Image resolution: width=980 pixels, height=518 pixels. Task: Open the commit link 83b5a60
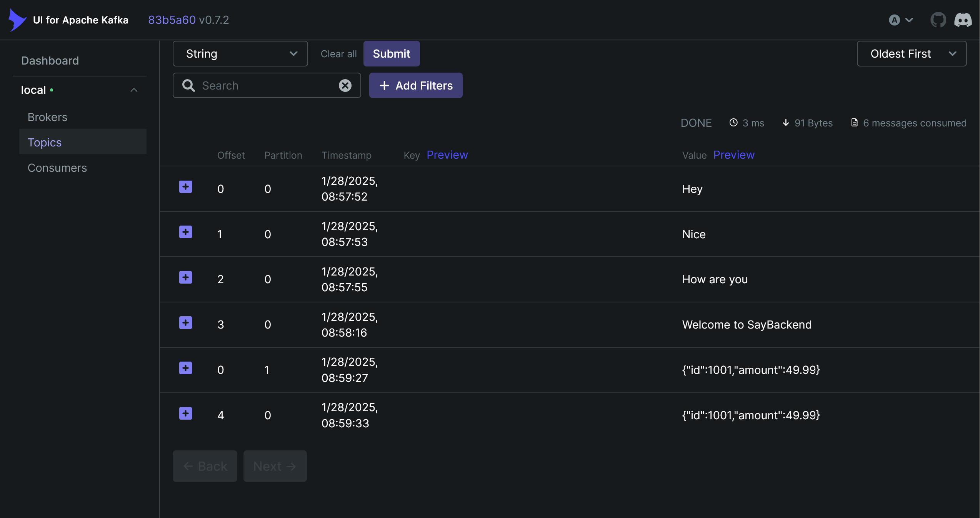pos(172,20)
